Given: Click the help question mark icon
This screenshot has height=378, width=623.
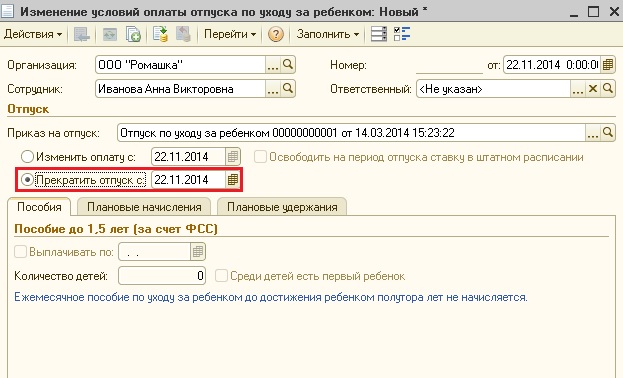Looking at the screenshot, I should pyautogui.click(x=276, y=34).
